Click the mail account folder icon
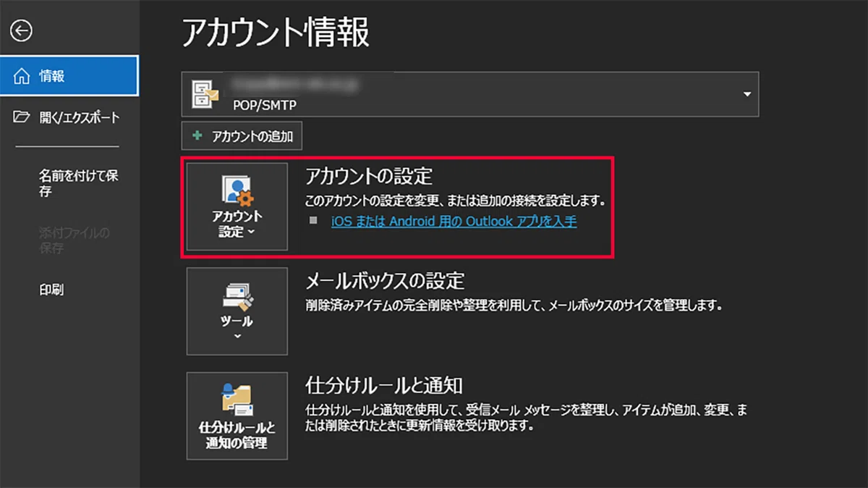868x488 pixels. (x=205, y=94)
